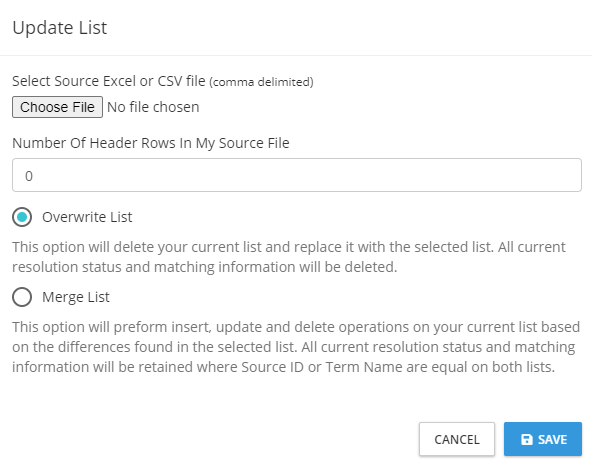Focus the header rows number input field

pyautogui.click(x=297, y=175)
